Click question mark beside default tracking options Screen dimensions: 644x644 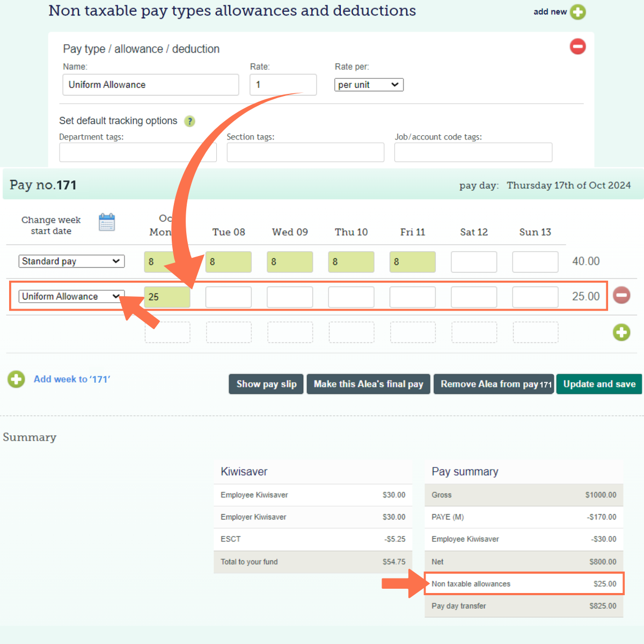click(189, 121)
